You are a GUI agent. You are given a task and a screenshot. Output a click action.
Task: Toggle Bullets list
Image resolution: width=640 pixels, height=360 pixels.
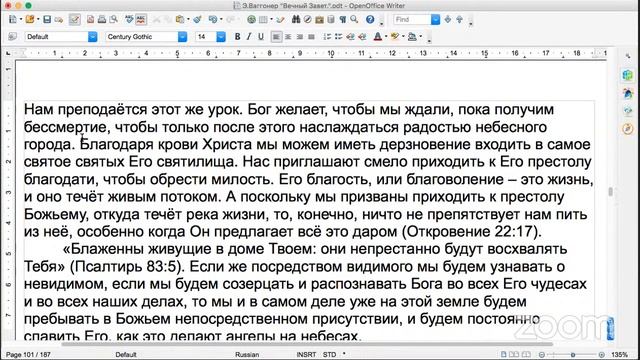tap(338, 37)
